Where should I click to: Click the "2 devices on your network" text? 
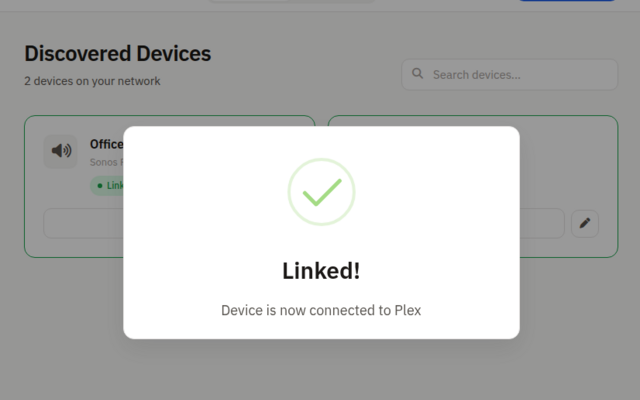pyautogui.click(x=92, y=81)
